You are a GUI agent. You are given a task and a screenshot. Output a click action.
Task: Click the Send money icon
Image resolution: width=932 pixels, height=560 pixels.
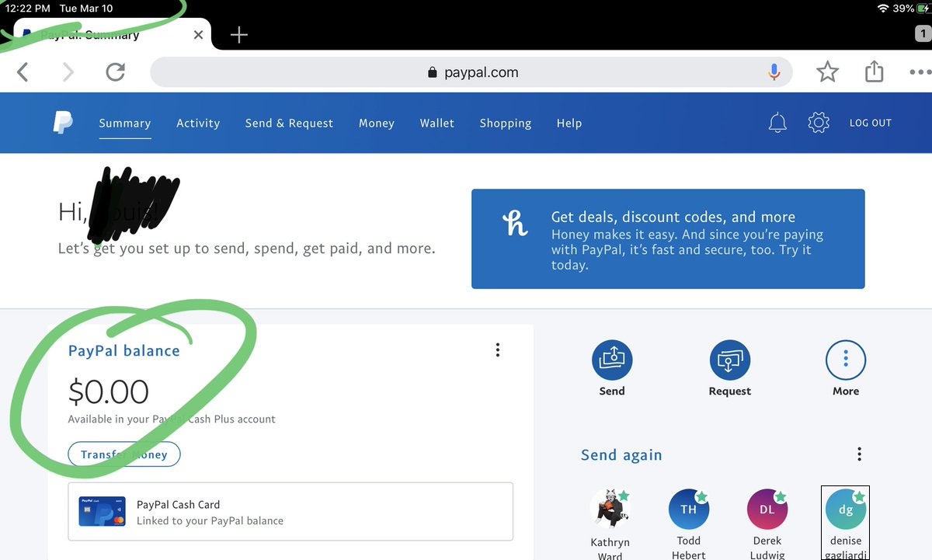[x=612, y=360]
